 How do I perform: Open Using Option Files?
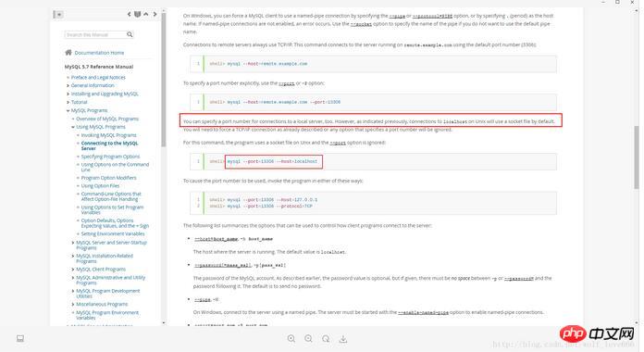click(x=100, y=186)
